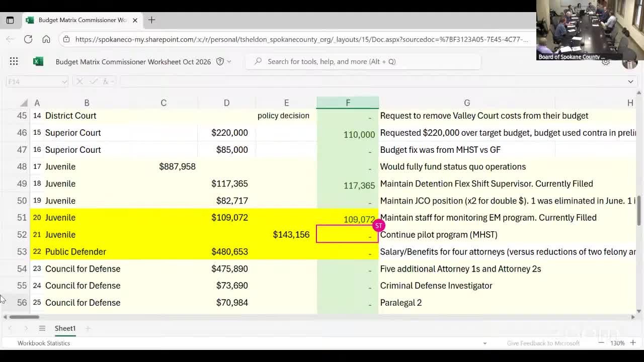Click in the Search for tools box

pos(362,61)
